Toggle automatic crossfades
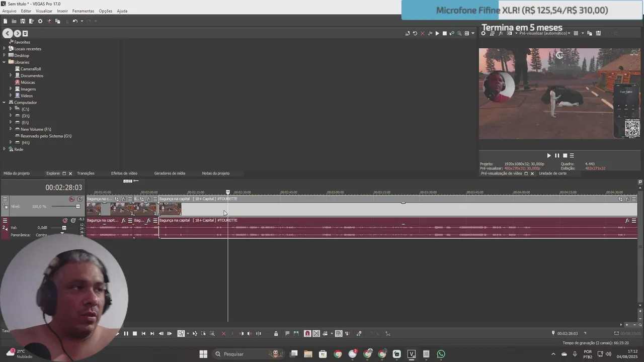644x362 pixels. pos(316,333)
